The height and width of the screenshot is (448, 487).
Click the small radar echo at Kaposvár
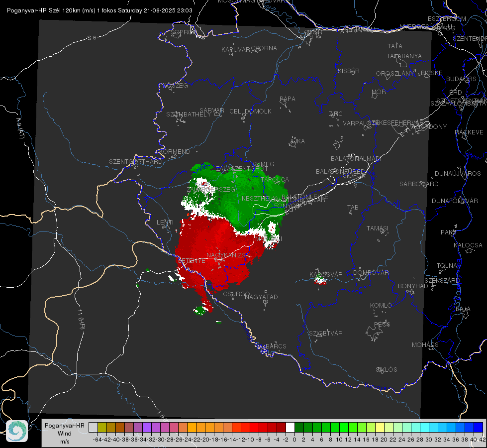coord(320,281)
